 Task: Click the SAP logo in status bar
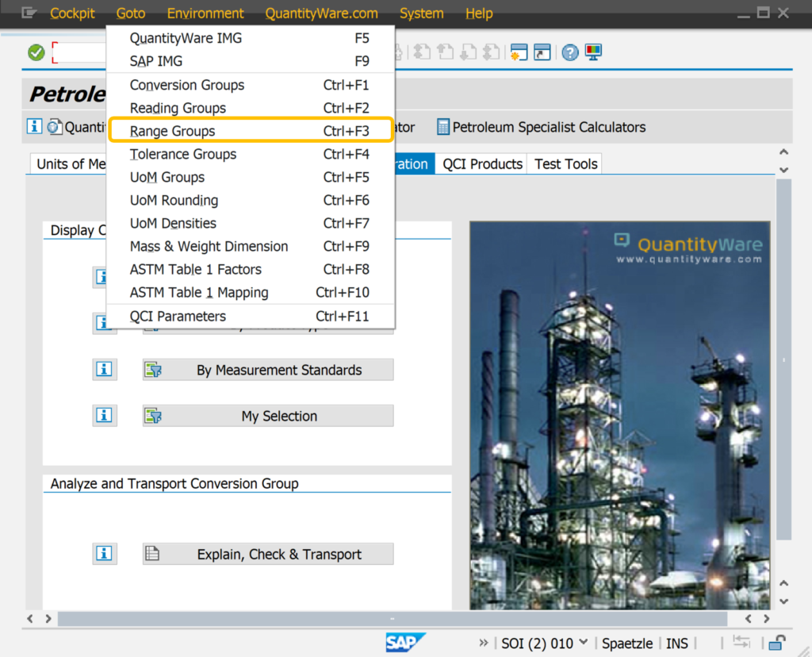tap(405, 643)
